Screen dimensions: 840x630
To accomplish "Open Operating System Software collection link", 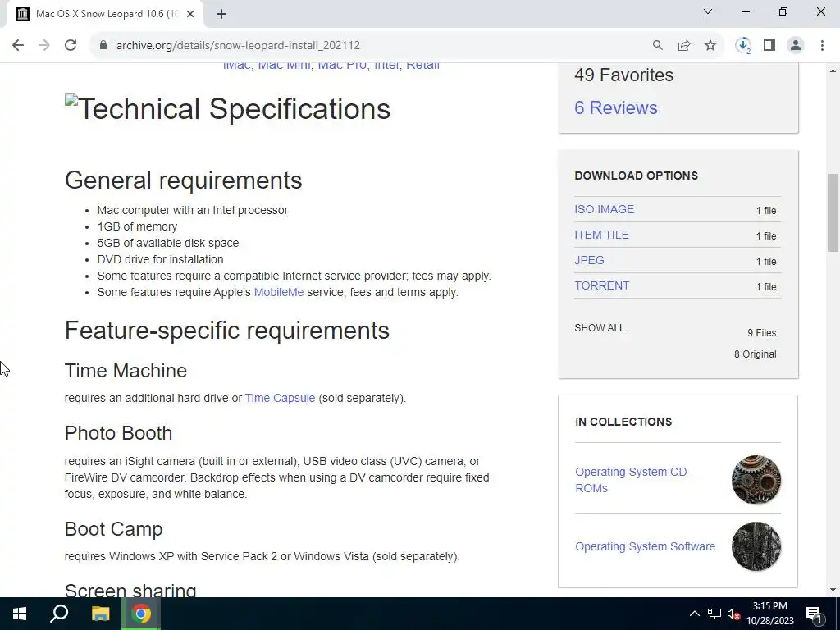I will (645, 546).
